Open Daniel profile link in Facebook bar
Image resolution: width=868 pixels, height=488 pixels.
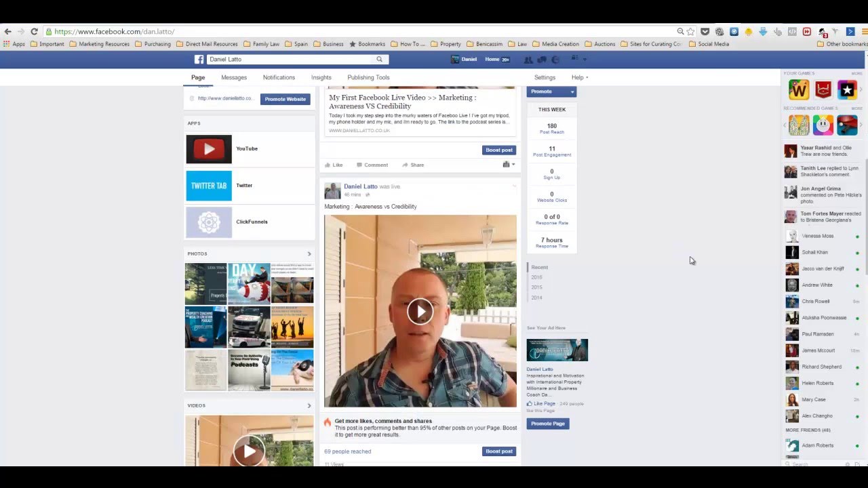(465, 59)
